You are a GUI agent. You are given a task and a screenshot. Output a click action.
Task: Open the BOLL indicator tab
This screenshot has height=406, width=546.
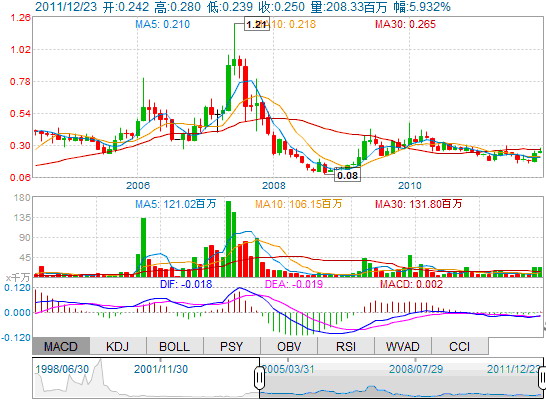pyautogui.click(x=175, y=346)
